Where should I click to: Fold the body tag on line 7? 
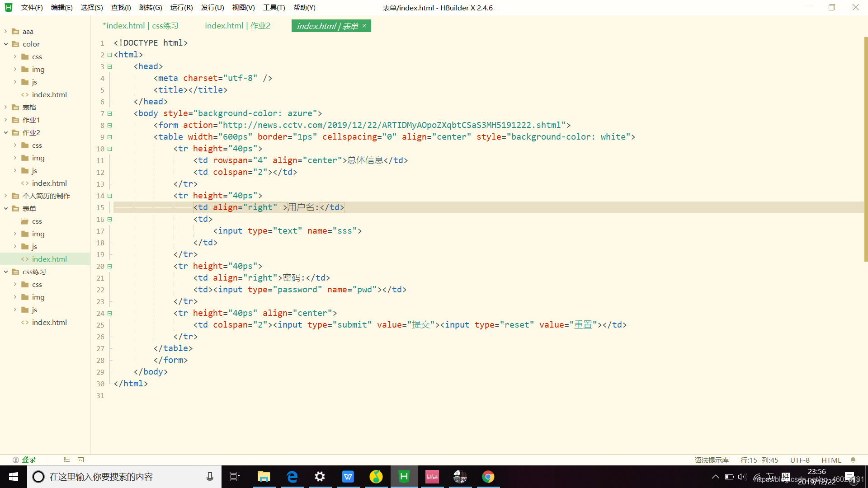coord(109,113)
